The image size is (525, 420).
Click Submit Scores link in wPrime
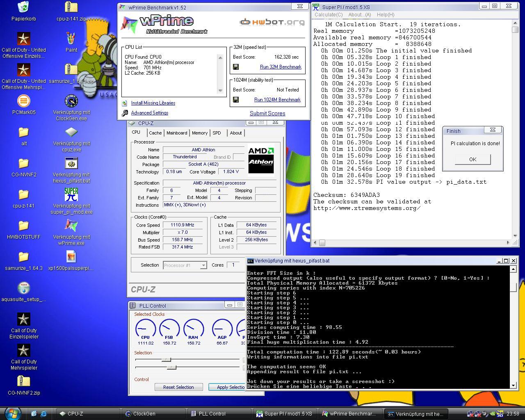(267, 114)
